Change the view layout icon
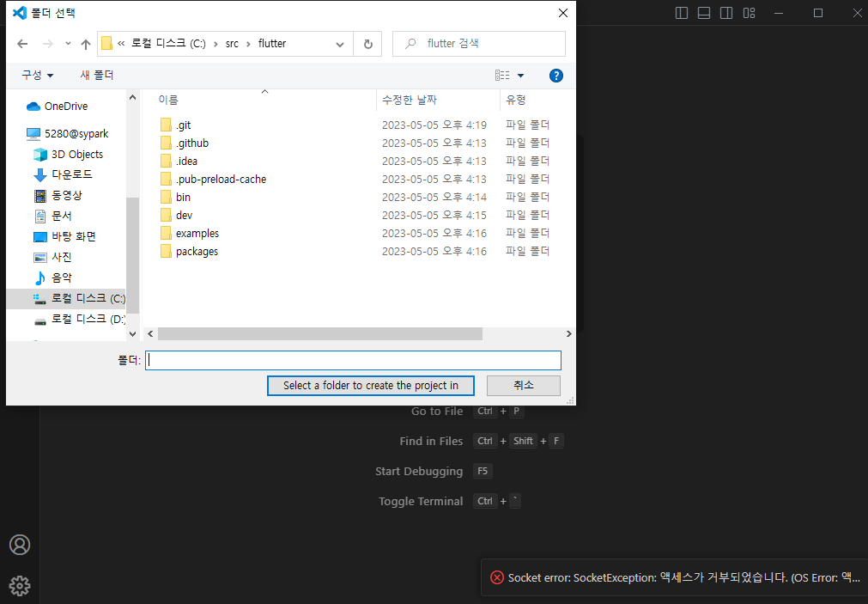Screen dimensions: 868x604 click(502, 76)
